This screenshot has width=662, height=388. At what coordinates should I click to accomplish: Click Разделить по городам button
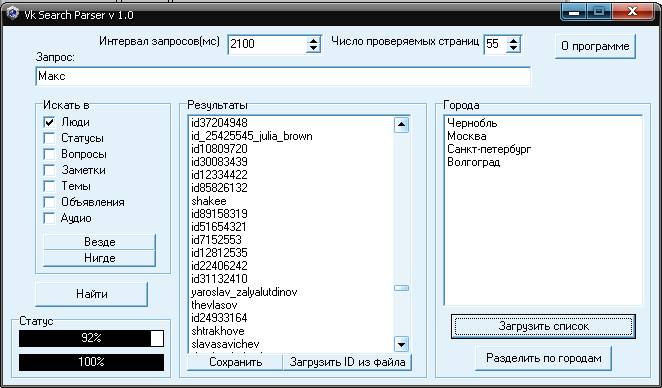click(543, 358)
